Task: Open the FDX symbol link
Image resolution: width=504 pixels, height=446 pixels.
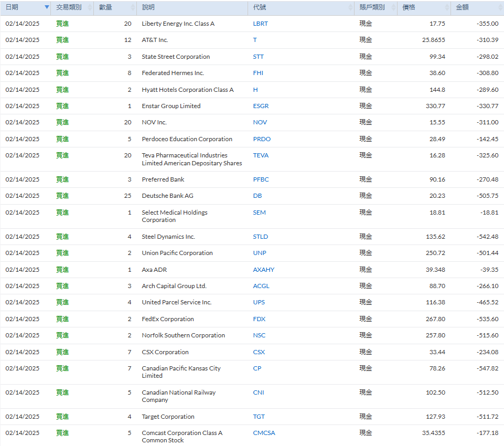Action: [x=259, y=319]
